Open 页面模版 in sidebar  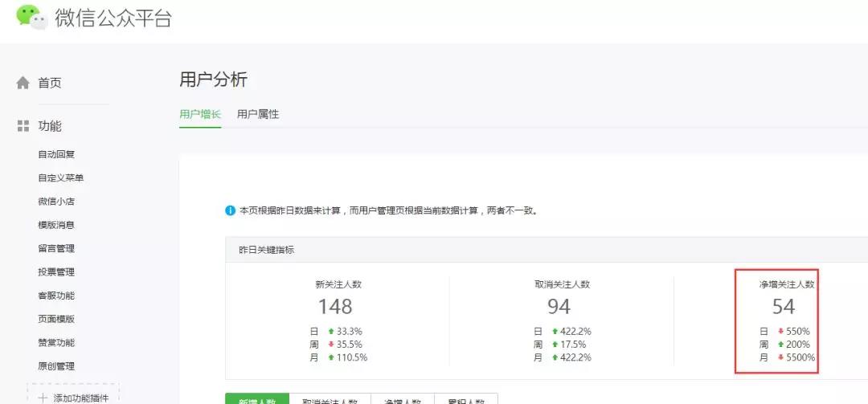(x=56, y=320)
